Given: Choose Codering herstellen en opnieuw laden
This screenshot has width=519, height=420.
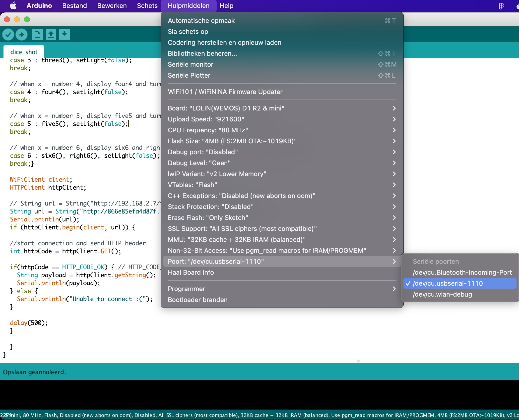Looking at the screenshot, I should (282, 43).
